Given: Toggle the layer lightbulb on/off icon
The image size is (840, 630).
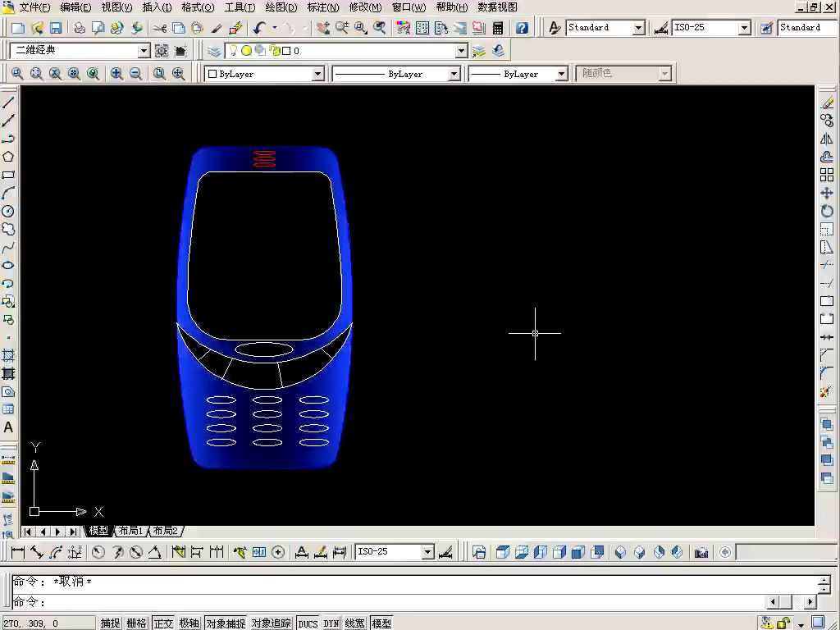Looking at the screenshot, I should tap(233, 51).
